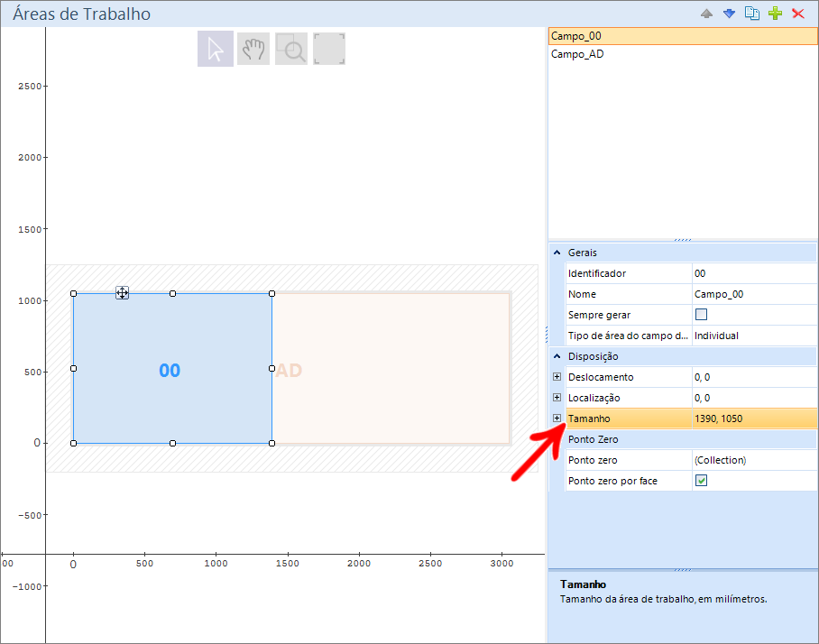Image resolution: width=819 pixels, height=644 pixels.
Task: Click right-middle handle of area 00
Action: [x=271, y=368]
